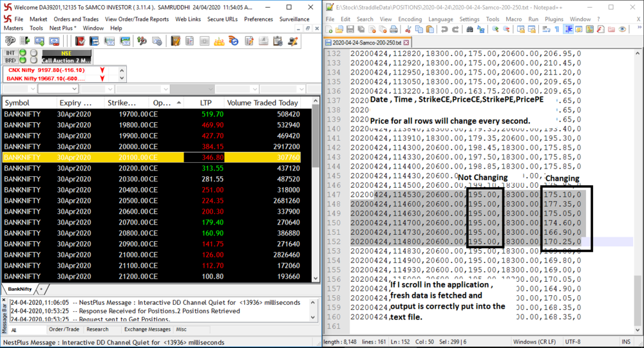Switch to Exchange Messages tab

click(x=147, y=329)
